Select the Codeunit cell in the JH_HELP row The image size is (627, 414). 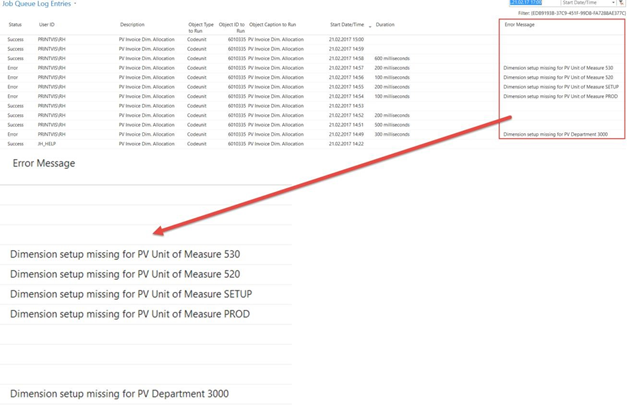pyautogui.click(x=197, y=144)
